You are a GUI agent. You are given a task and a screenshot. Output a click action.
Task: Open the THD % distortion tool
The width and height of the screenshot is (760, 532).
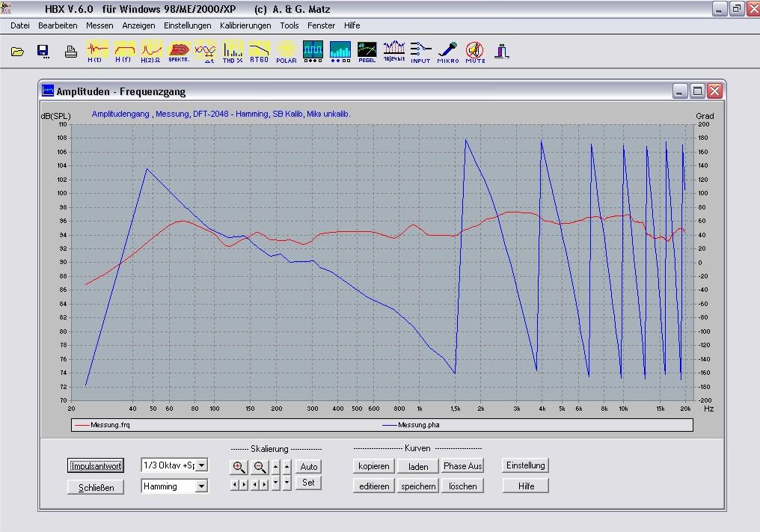click(233, 52)
